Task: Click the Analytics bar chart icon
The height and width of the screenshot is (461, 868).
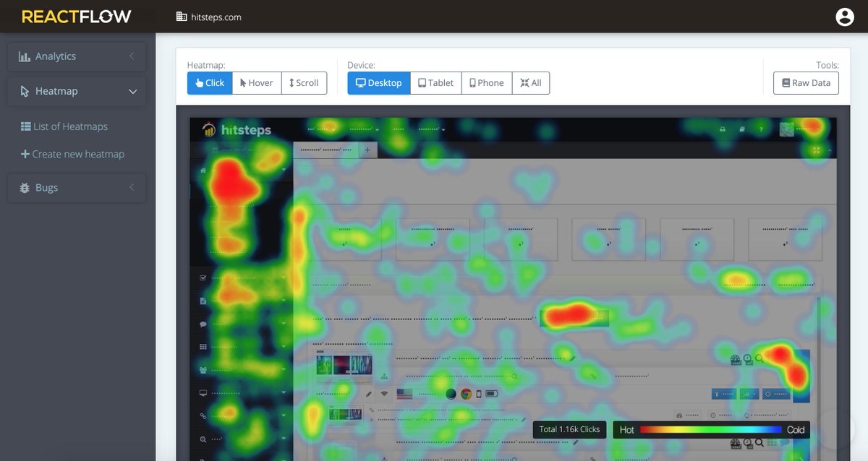Action: [x=25, y=56]
